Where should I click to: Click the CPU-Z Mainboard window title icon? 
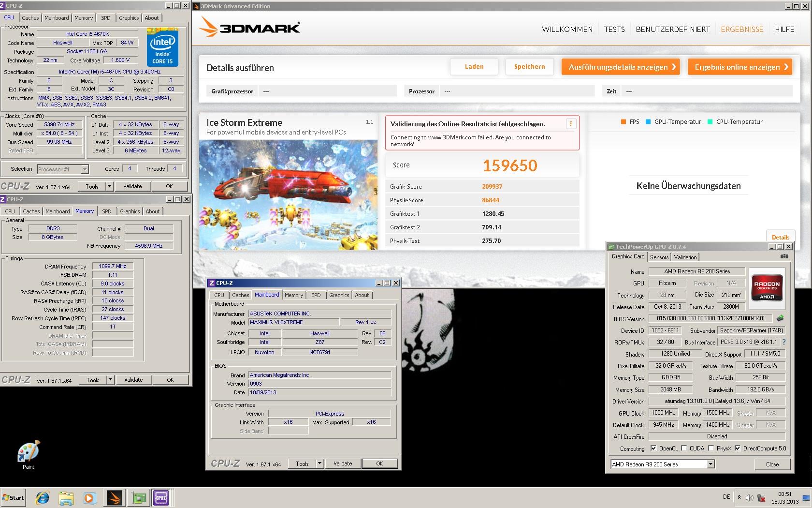[211, 283]
